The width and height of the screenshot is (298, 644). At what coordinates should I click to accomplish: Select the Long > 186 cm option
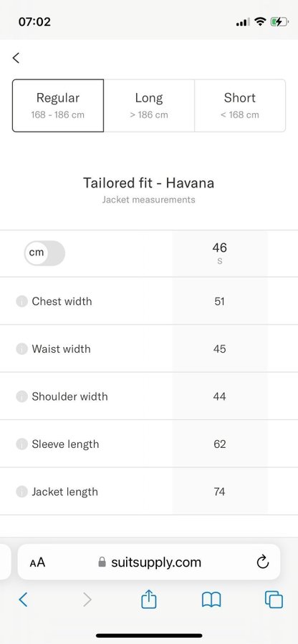tap(149, 106)
